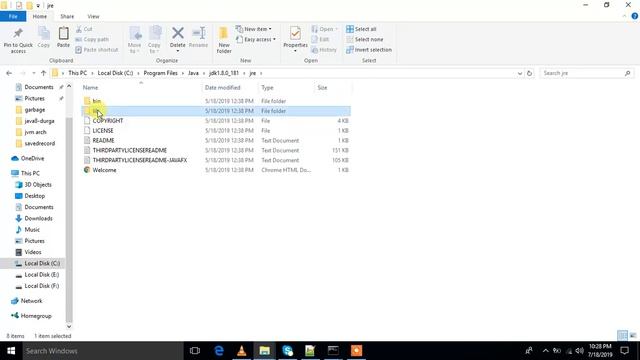Open VLC media player from taskbar
640x360 pixels.
(242, 351)
